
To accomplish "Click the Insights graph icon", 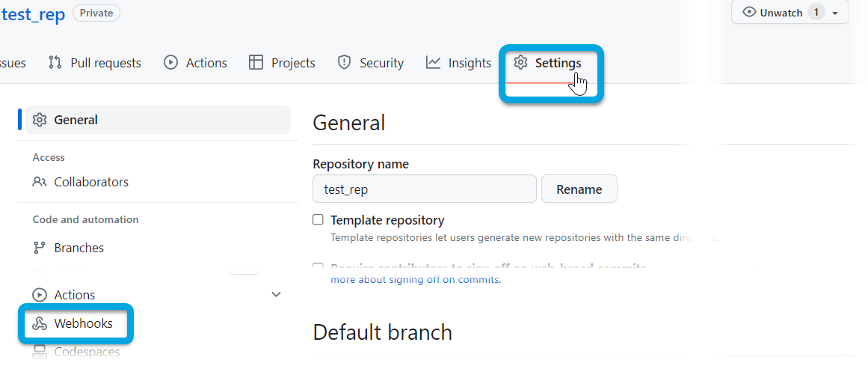I will coord(434,63).
